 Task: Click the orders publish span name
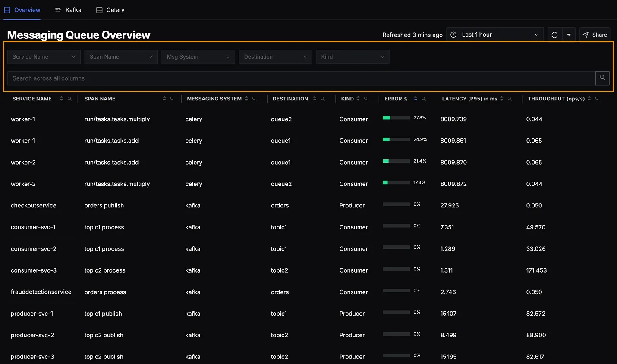click(104, 205)
